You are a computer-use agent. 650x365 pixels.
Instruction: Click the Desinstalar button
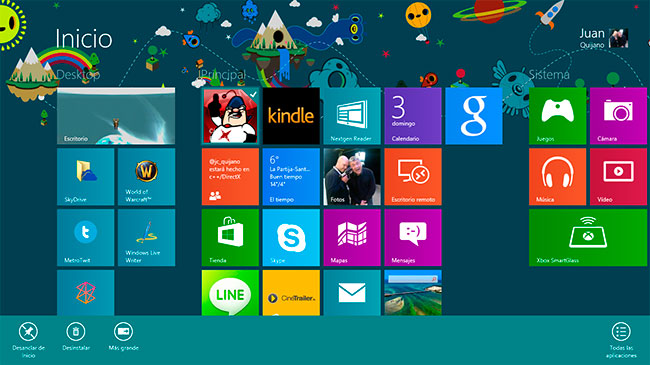click(76, 336)
